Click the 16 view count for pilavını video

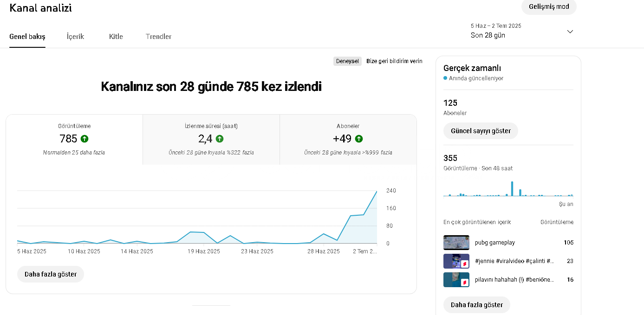pos(570,280)
